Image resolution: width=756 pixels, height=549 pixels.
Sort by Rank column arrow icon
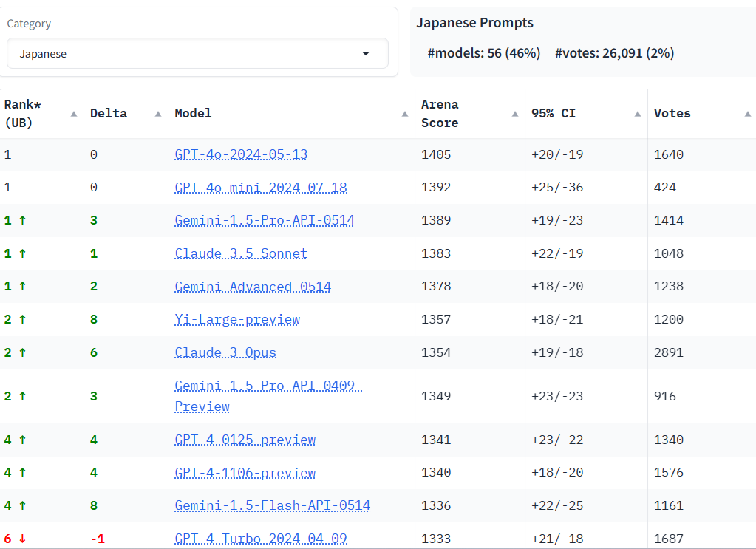tap(73, 114)
